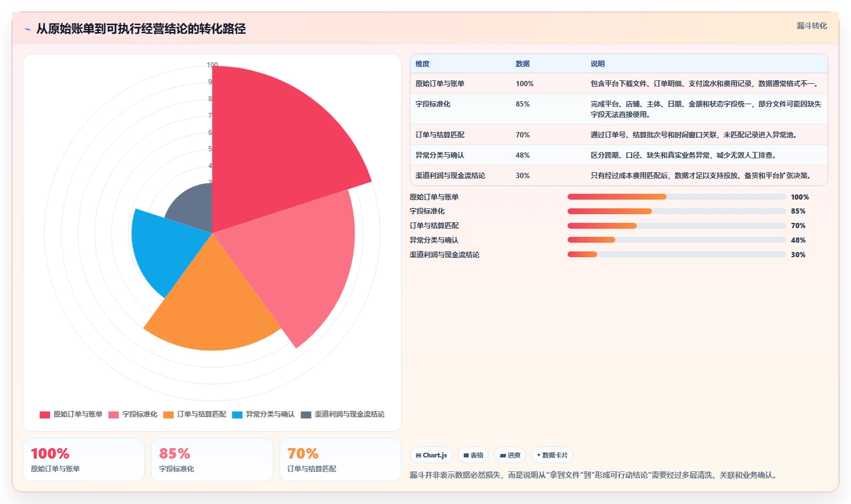Click the 48% value in the table
851x504 pixels.
(x=523, y=155)
